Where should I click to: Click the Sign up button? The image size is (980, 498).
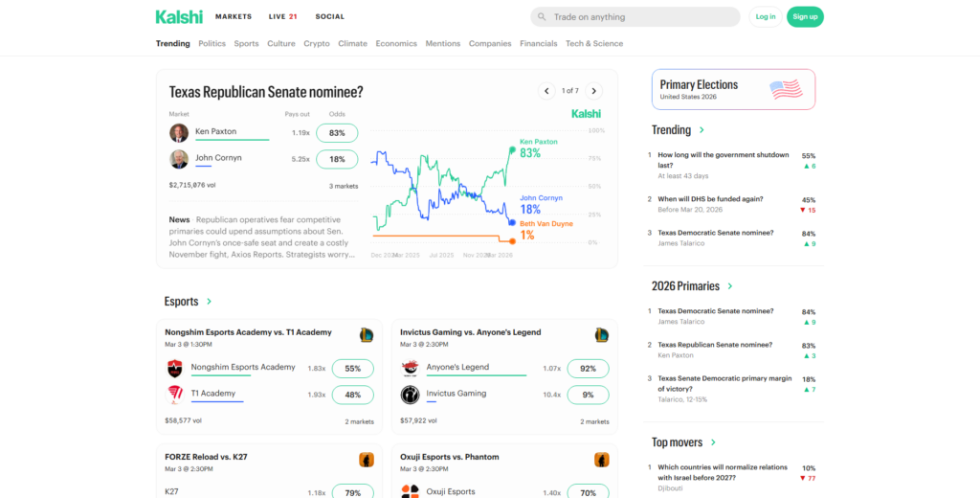click(x=805, y=17)
